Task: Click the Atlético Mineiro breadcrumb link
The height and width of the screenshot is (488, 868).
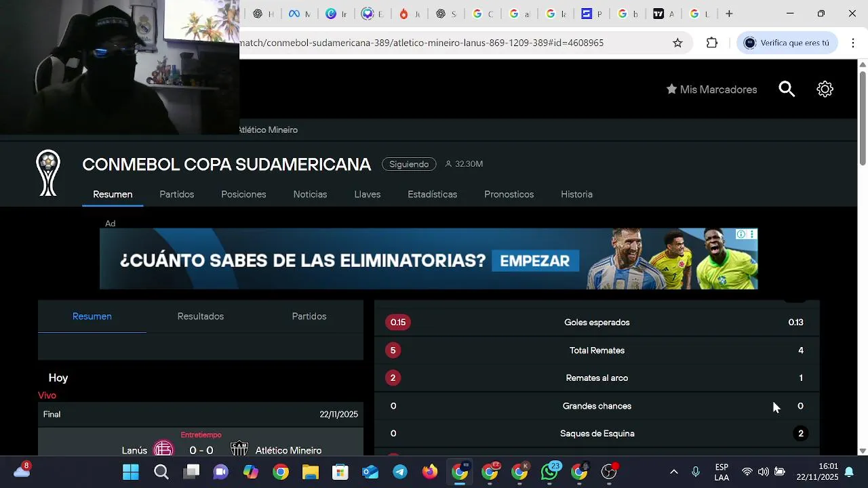Action: [269, 130]
